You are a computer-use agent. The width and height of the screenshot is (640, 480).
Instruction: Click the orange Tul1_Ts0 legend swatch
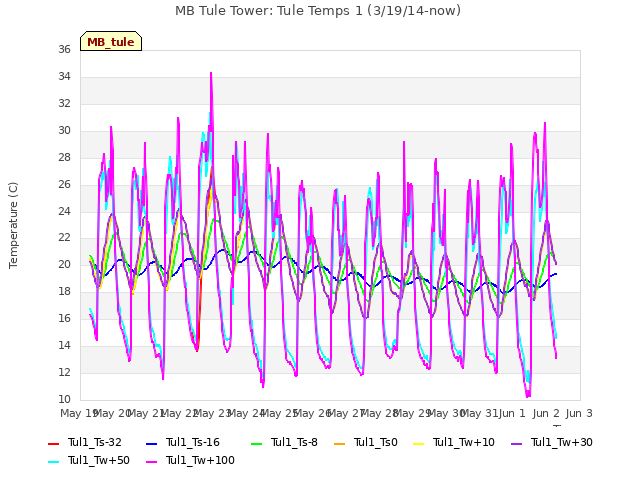point(340,443)
